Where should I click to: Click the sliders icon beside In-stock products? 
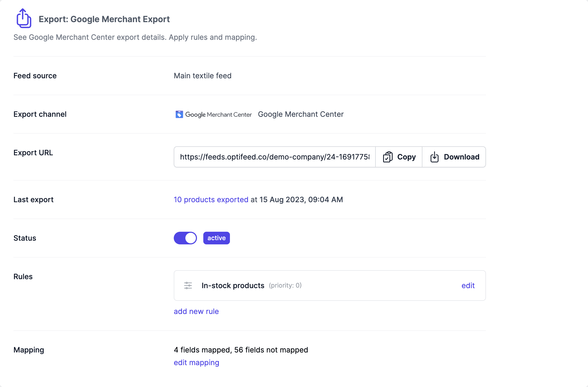click(x=188, y=286)
